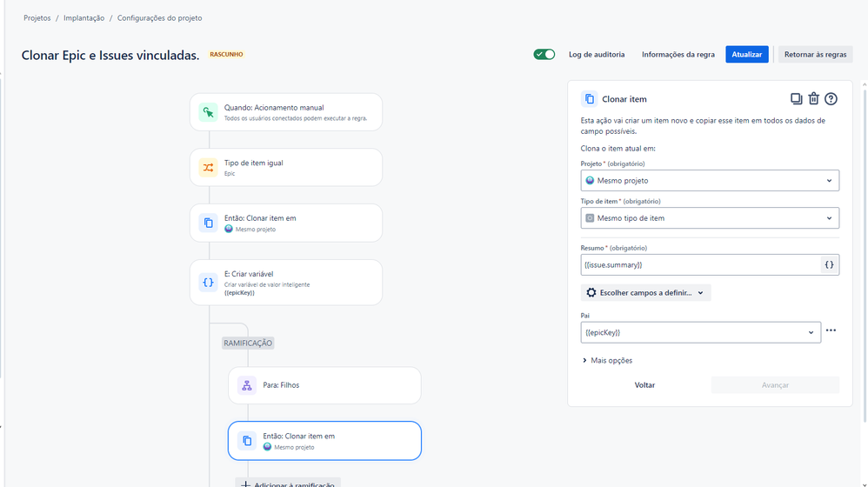Open the Projeto dropdown
The image size is (868, 487).
[710, 180]
